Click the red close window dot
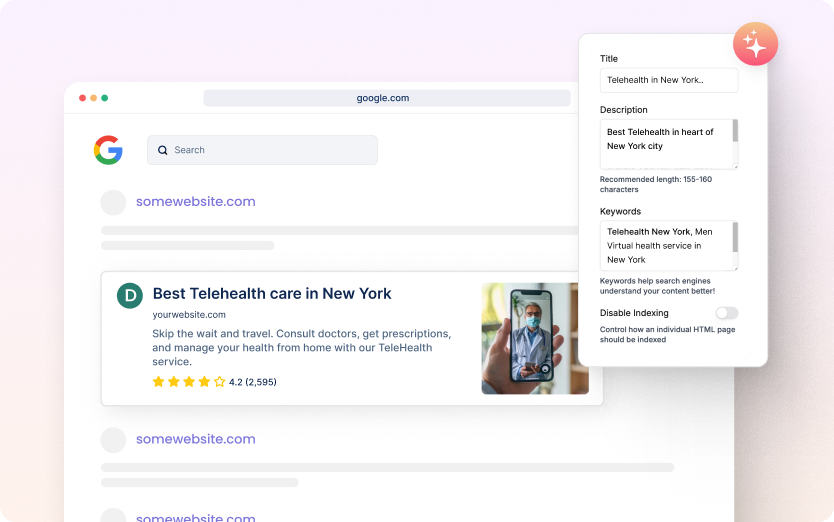 click(x=82, y=98)
